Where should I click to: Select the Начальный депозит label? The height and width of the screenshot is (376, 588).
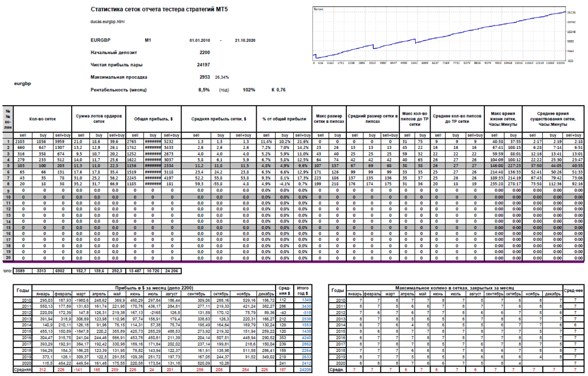(114, 53)
